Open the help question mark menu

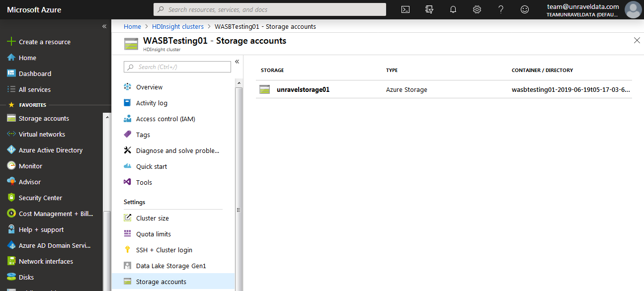pos(501,9)
